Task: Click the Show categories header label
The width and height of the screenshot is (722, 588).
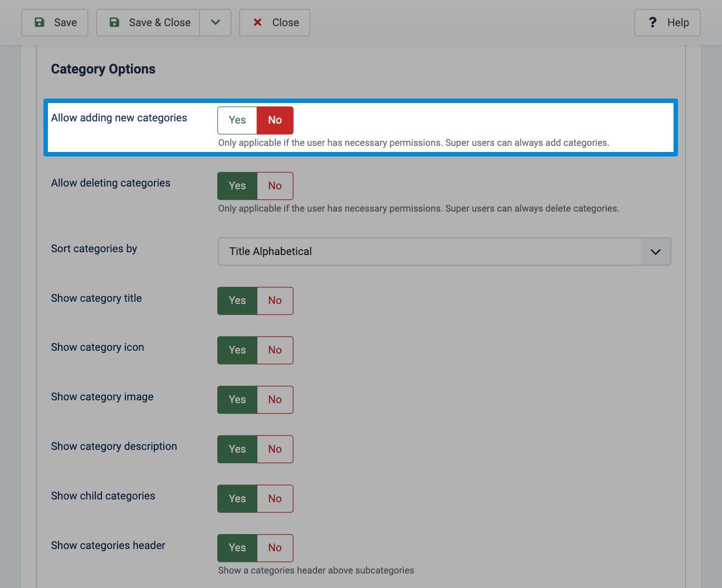Action: [108, 545]
